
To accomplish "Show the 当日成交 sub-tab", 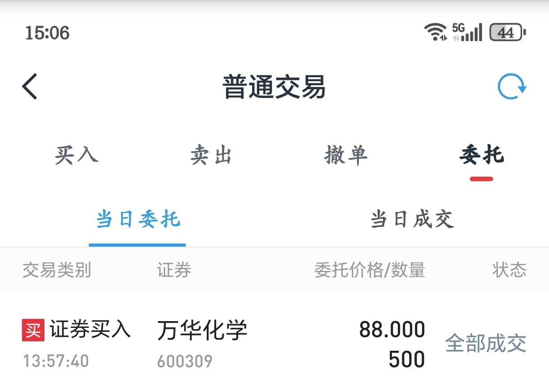I will 412,220.
